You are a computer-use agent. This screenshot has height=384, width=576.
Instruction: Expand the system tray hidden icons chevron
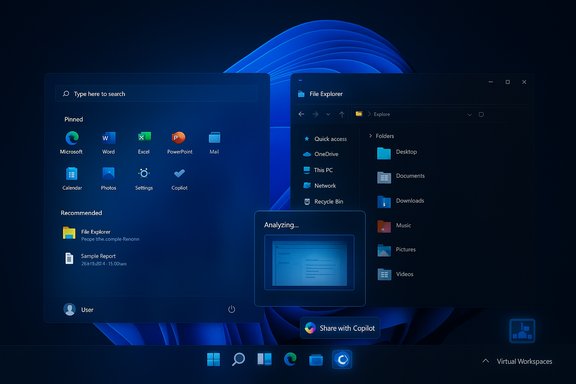tap(486, 361)
